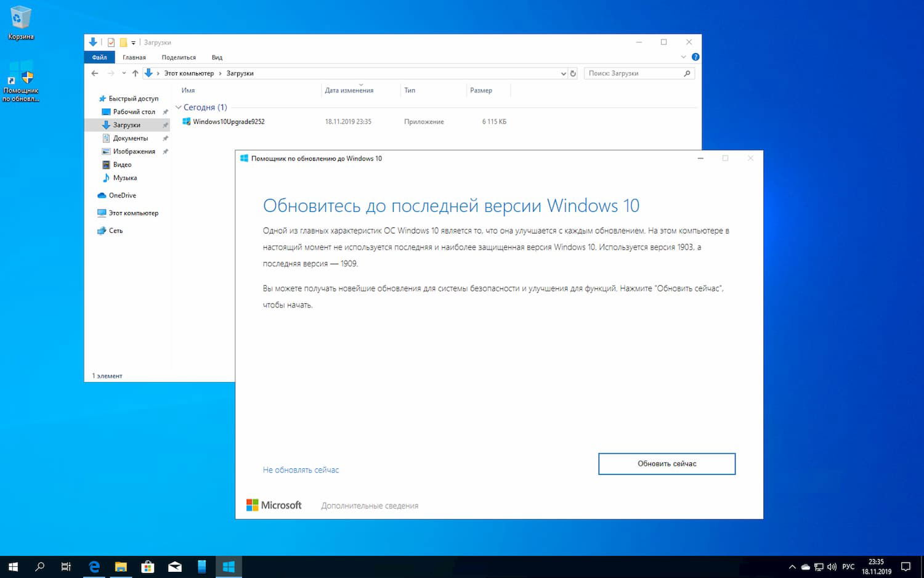Image resolution: width=924 pixels, height=578 pixels.
Task: Open the address bar history dropdown
Action: click(562, 73)
